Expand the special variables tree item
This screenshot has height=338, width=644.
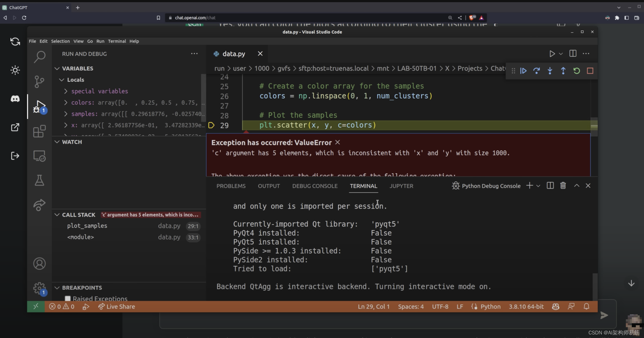pos(66,91)
